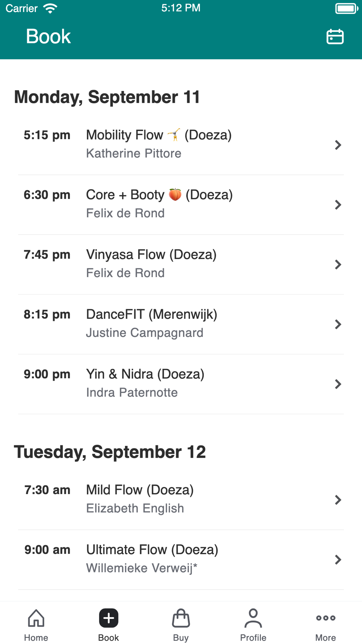Image resolution: width=362 pixels, height=644 pixels.
Task: Expand the Mobility Flow class chevron
Action: pyautogui.click(x=338, y=145)
